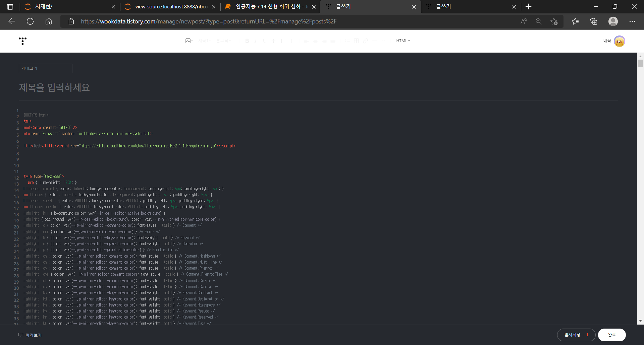644x345 pixels.
Task: Open the 본고딕 font dropdown
Action: coord(224,41)
